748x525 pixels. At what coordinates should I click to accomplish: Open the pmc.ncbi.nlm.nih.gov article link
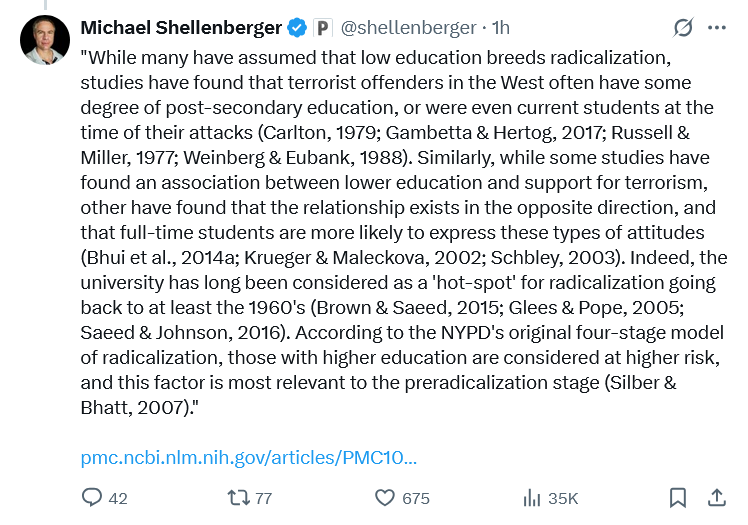tap(249, 458)
